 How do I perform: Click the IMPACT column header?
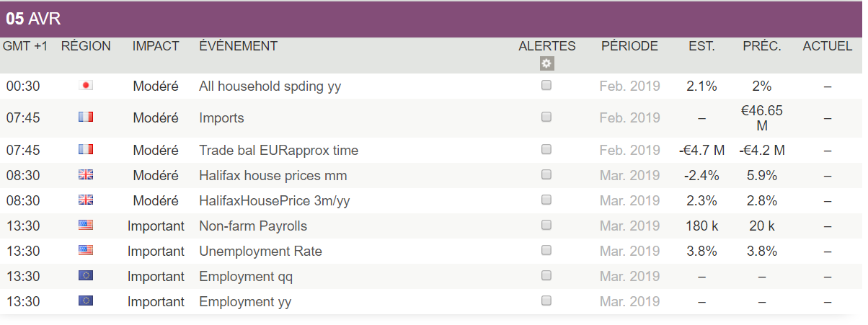pos(156,46)
